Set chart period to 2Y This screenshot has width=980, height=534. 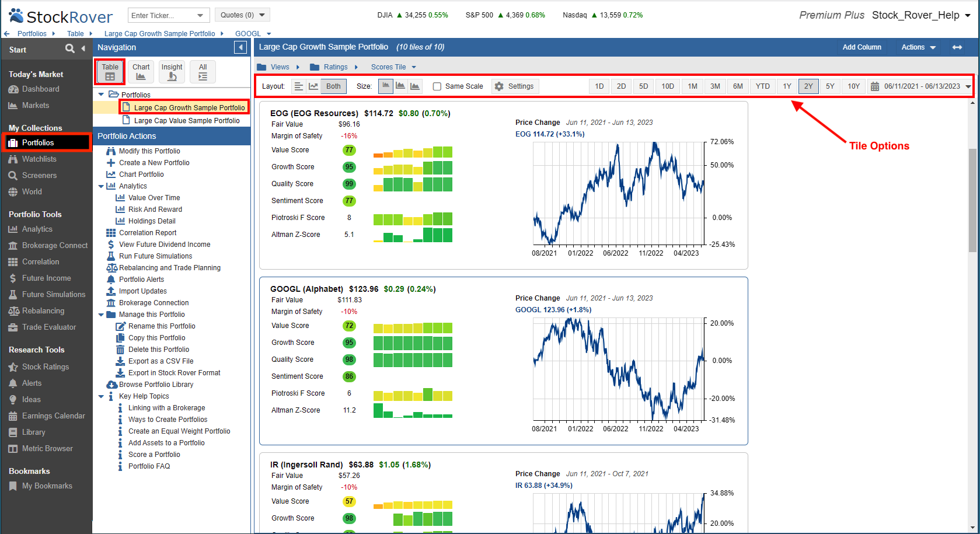coord(808,86)
